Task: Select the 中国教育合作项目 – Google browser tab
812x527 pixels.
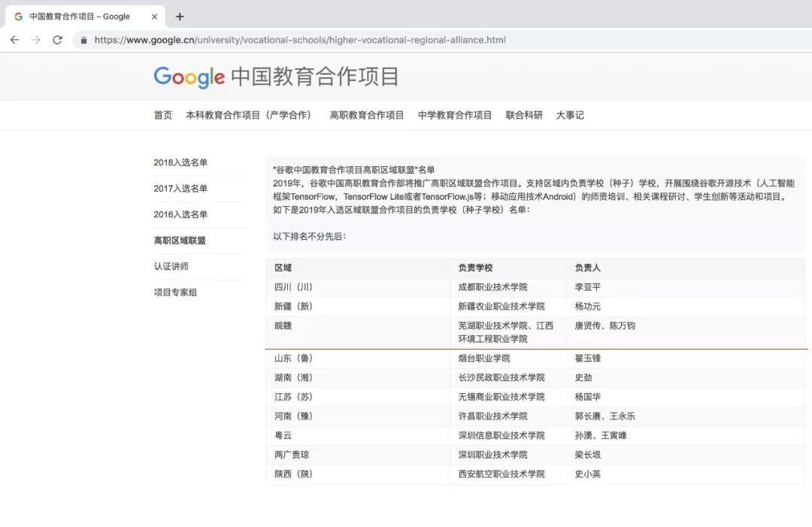Action: coord(85,17)
